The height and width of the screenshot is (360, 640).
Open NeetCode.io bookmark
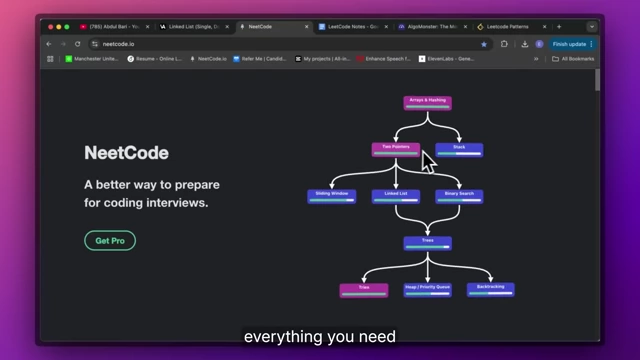pyautogui.click(x=208, y=59)
